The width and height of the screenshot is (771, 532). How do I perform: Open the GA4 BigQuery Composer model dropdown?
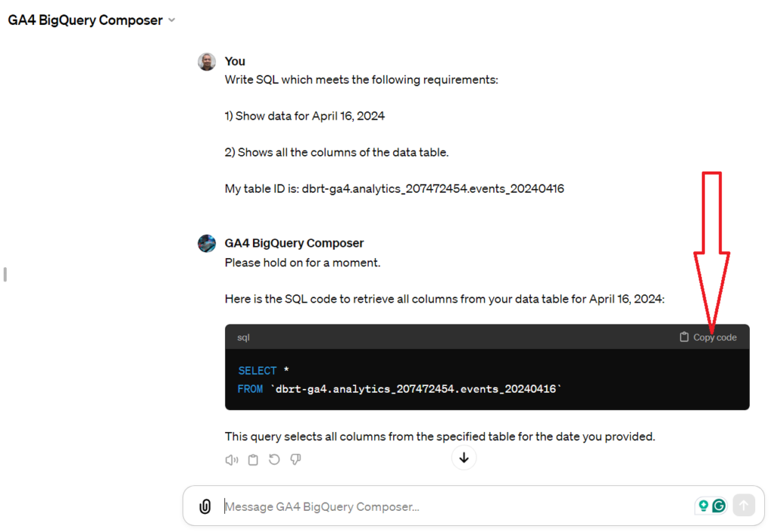(x=172, y=20)
